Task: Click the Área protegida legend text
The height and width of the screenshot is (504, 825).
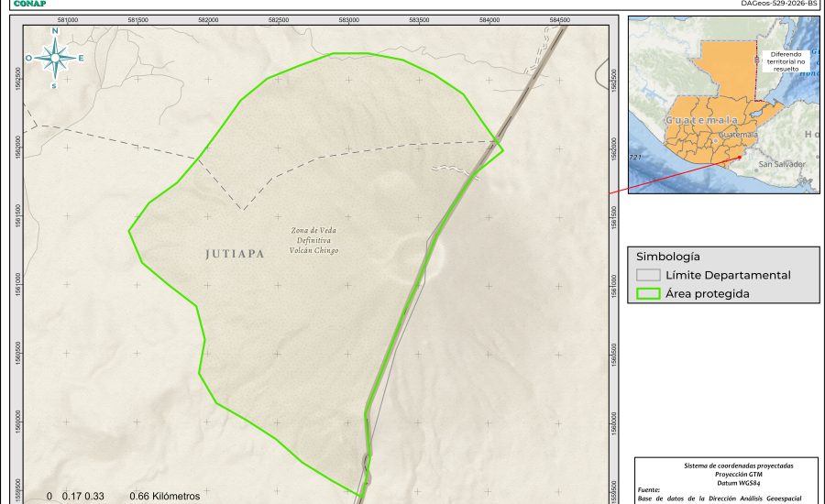Action: (708, 294)
